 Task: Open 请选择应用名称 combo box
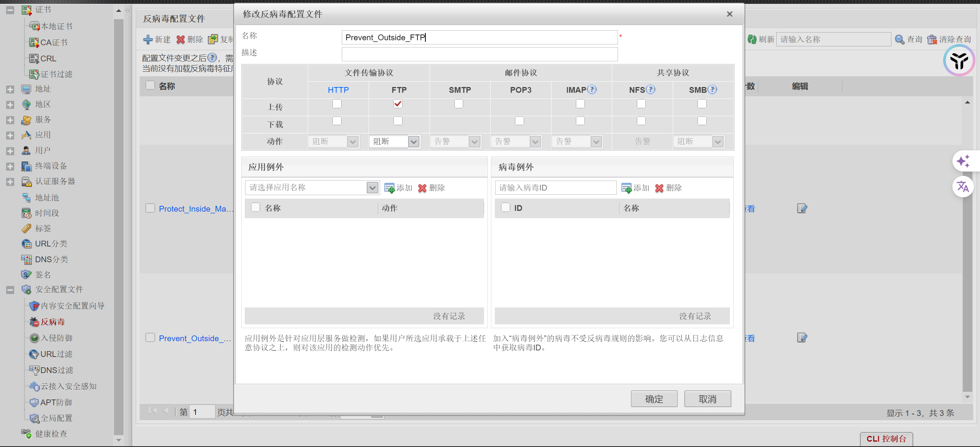pos(312,187)
